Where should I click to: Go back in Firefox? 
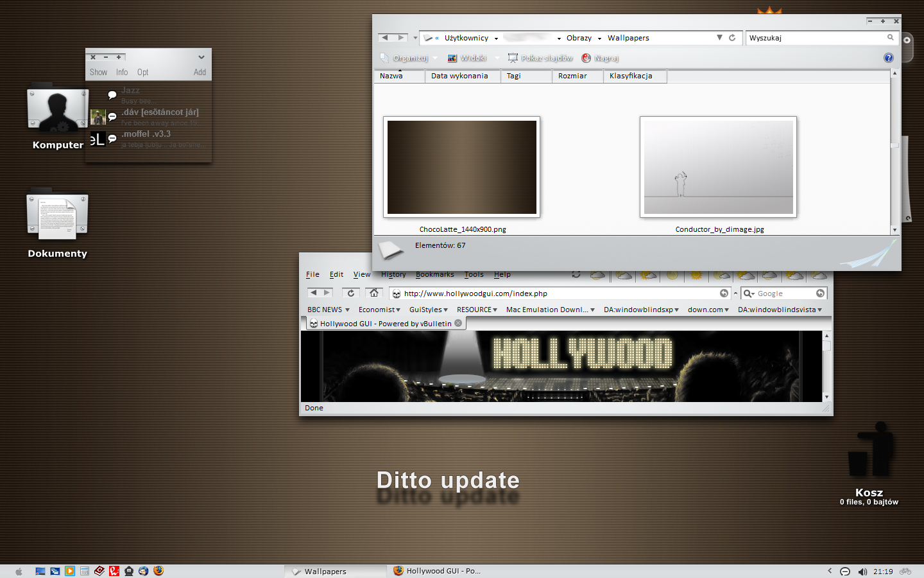click(x=313, y=293)
